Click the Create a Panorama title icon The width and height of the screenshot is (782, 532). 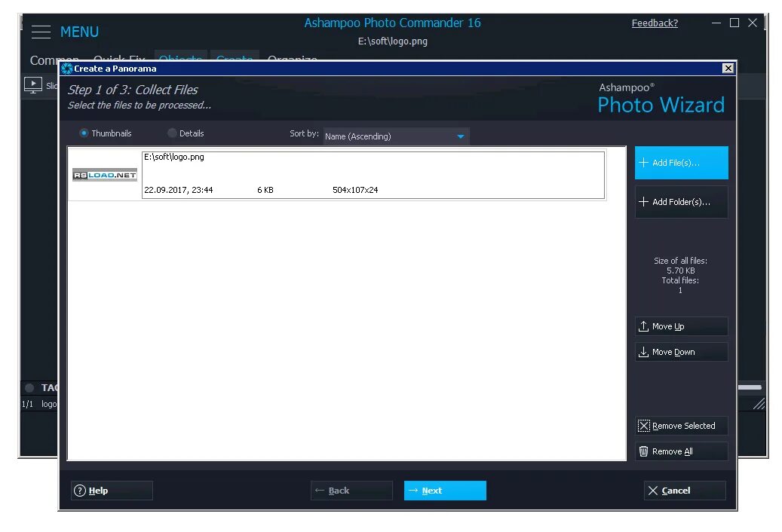(67, 69)
